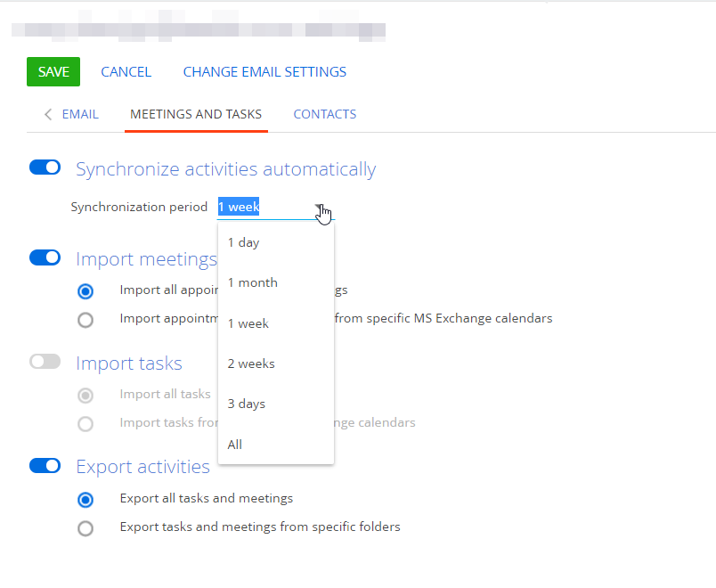Toggle the Import meetings switch
The height and width of the screenshot is (588, 716).
[45, 257]
